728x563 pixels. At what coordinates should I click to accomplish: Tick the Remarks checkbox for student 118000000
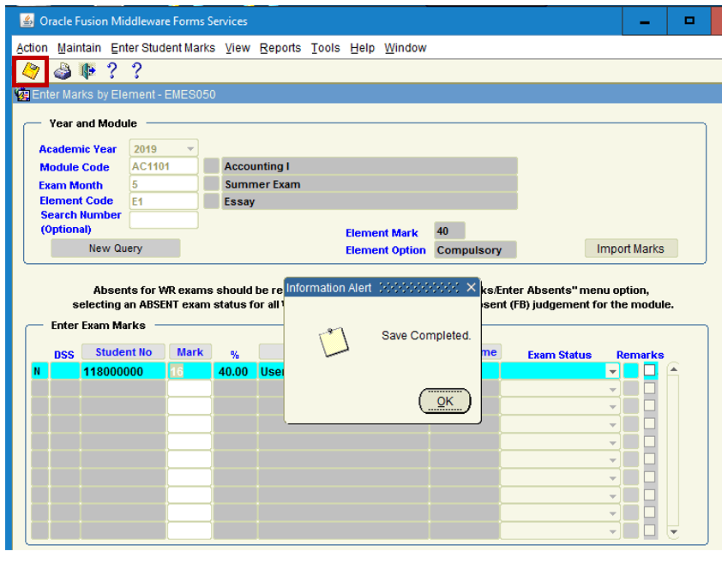(650, 371)
